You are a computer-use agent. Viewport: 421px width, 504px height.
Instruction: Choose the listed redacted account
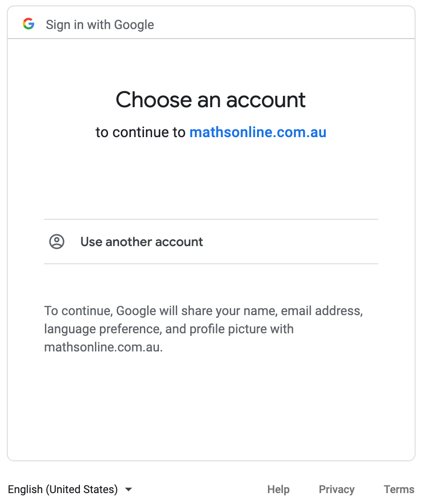(210, 192)
